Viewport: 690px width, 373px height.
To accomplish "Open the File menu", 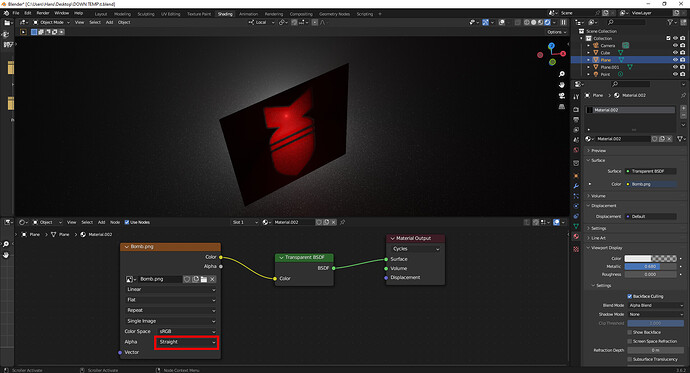I will [x=16, y=13].
